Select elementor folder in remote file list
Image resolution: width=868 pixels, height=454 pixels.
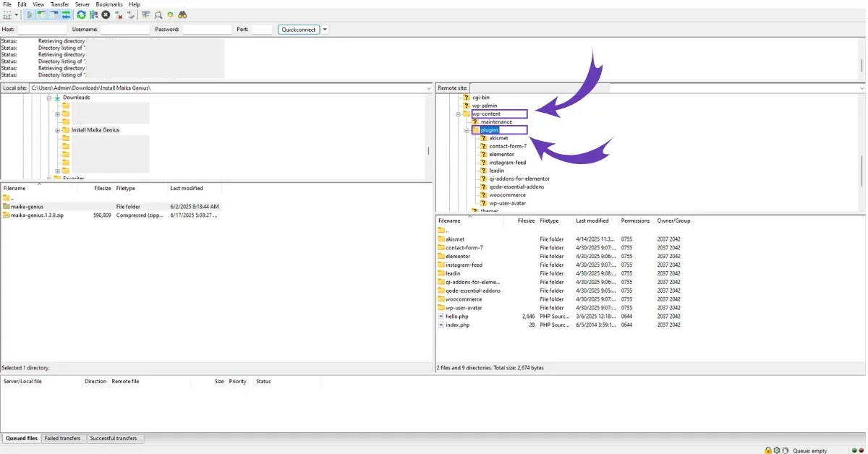458,257
